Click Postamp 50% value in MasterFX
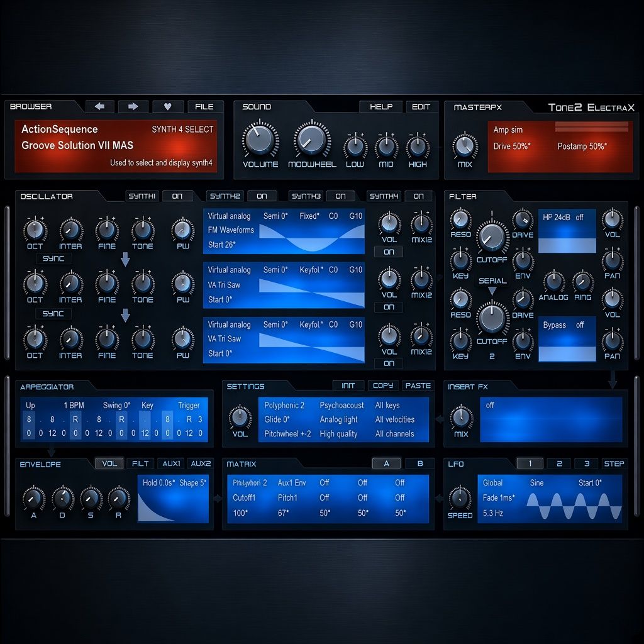This screenshot has width=644, height=644. pos(582,146)
